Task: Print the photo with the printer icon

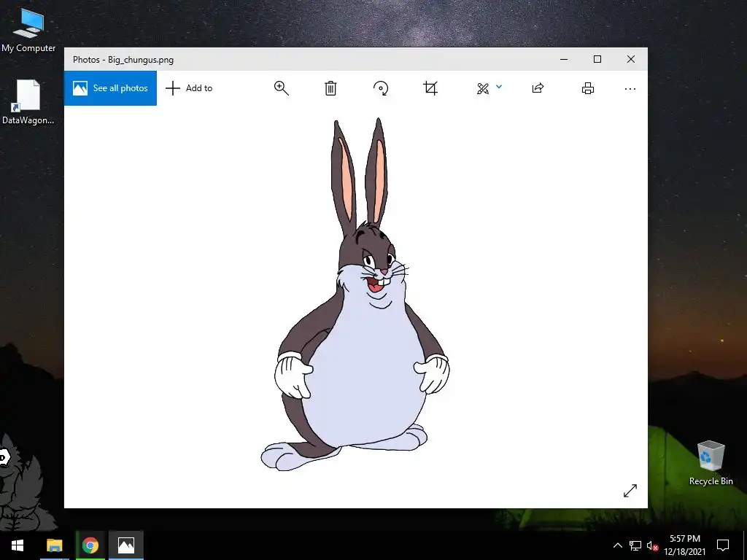Action: pyautogui.click(x=588, y=88)
